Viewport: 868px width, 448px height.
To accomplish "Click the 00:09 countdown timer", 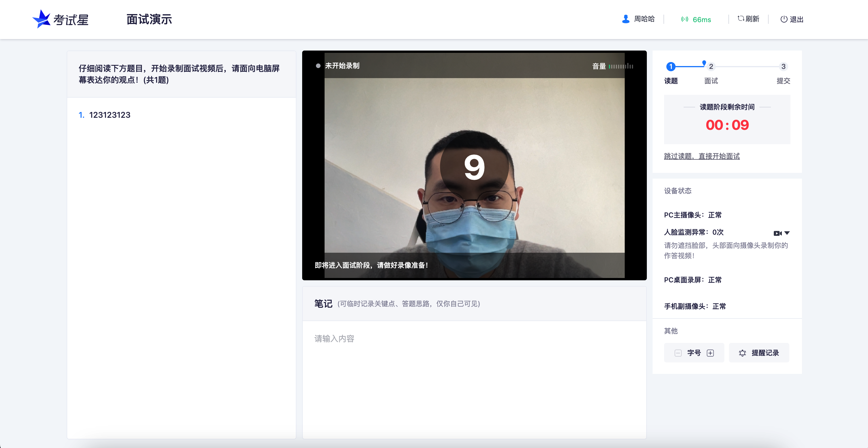I will (727, 125).
